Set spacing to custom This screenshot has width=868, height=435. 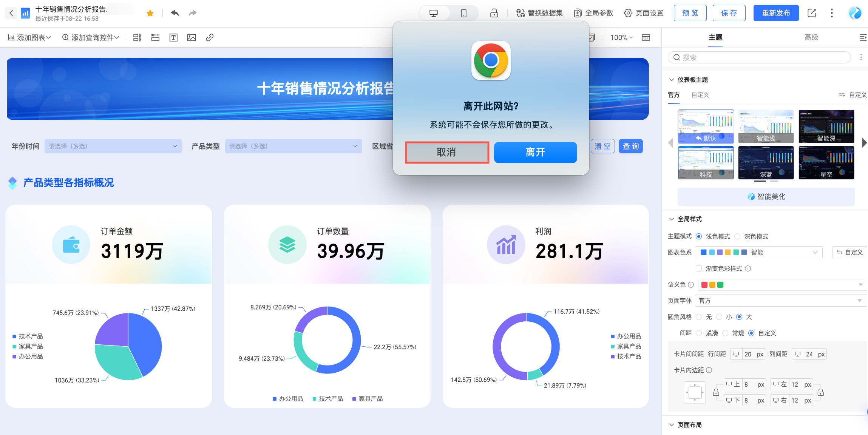point(751,333)
